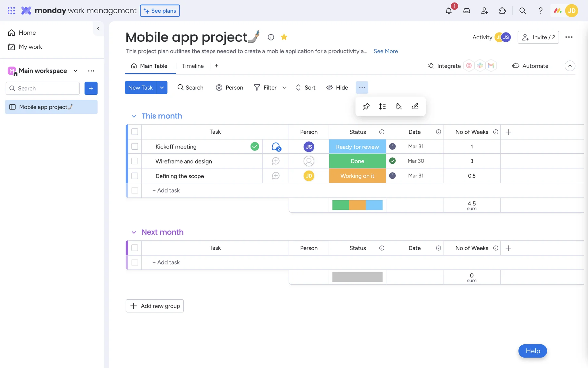This screenshot has height=368, width=588.
Task: Click the pin columns icon in popup toolbar
Action: point(366,106)
